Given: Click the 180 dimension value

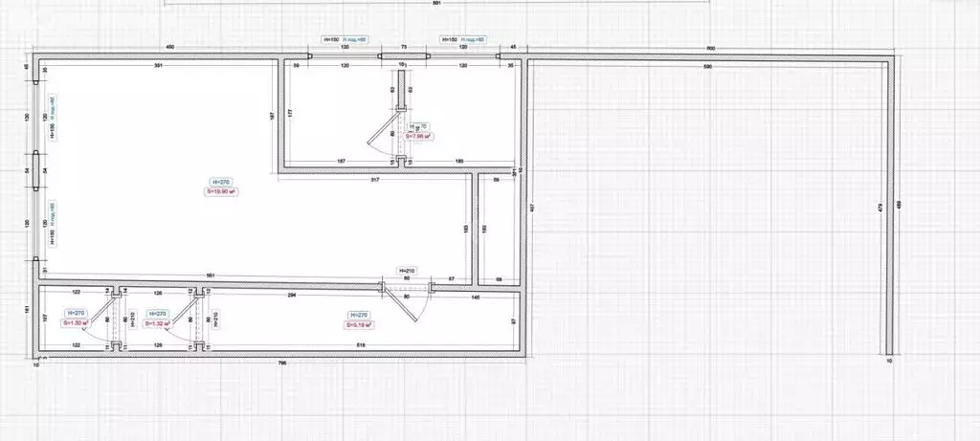Looking at the screenshot, I should click(x=459, y=161).
